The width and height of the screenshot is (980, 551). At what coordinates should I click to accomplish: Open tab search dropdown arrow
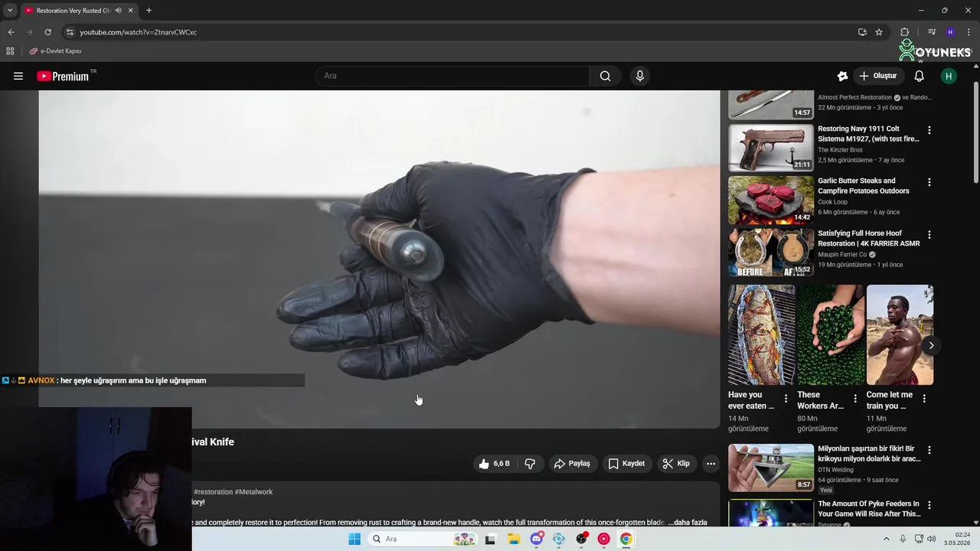pyautogui.click(x=9, y=11)
